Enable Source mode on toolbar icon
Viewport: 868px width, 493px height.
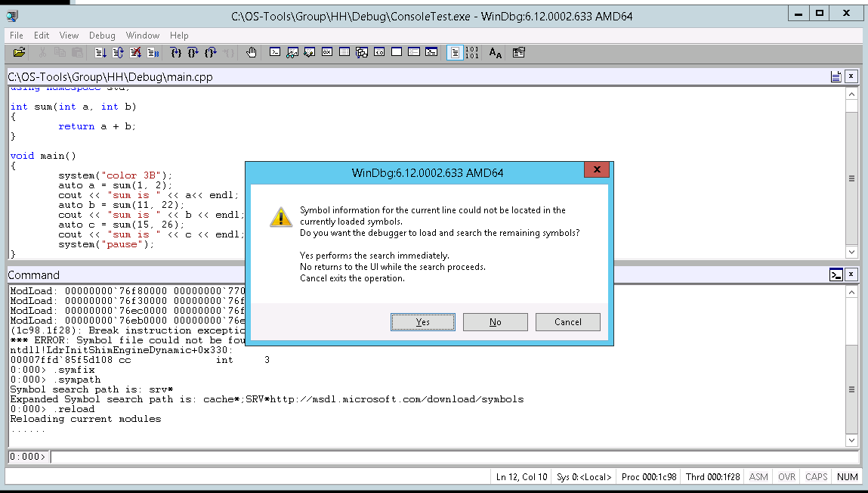[455, 53]
